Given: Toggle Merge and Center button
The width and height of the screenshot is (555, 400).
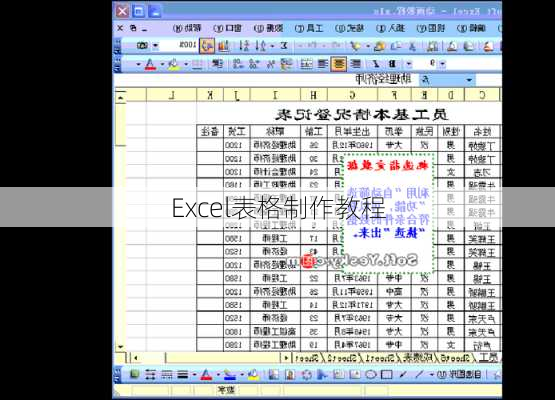Looking at the screenshot, I should tap(307, 64).
